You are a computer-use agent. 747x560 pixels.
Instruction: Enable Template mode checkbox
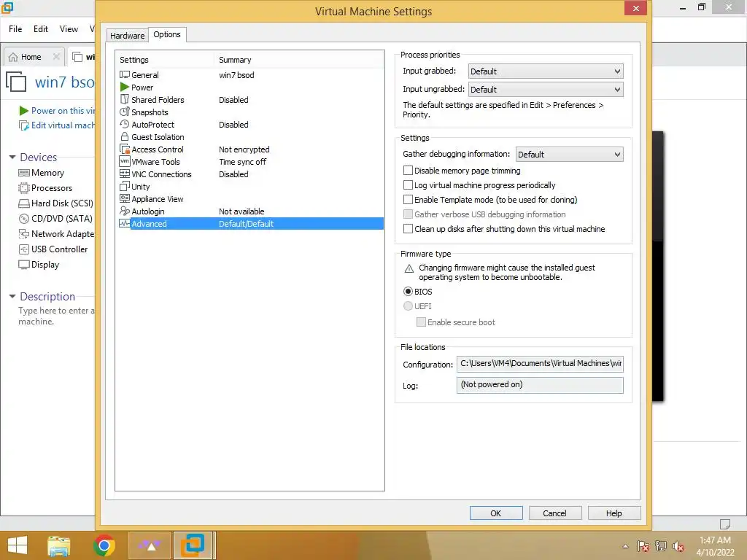(x=408, y=200)
